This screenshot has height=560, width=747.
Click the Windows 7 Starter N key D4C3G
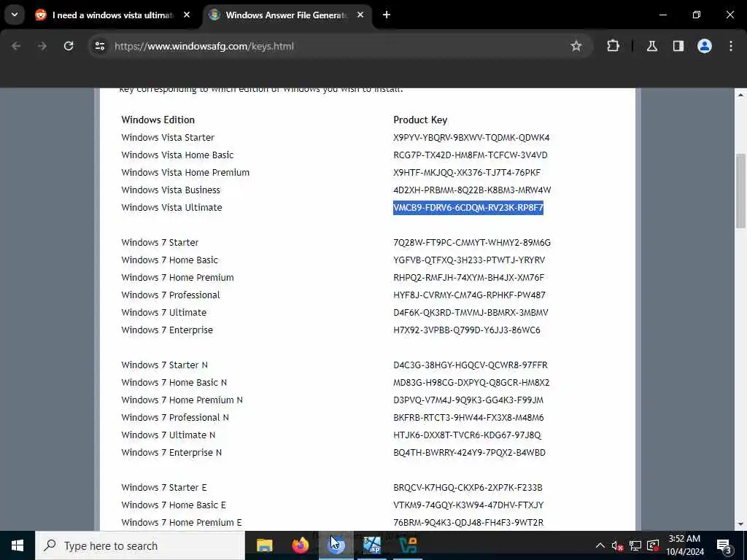[471, 365]
